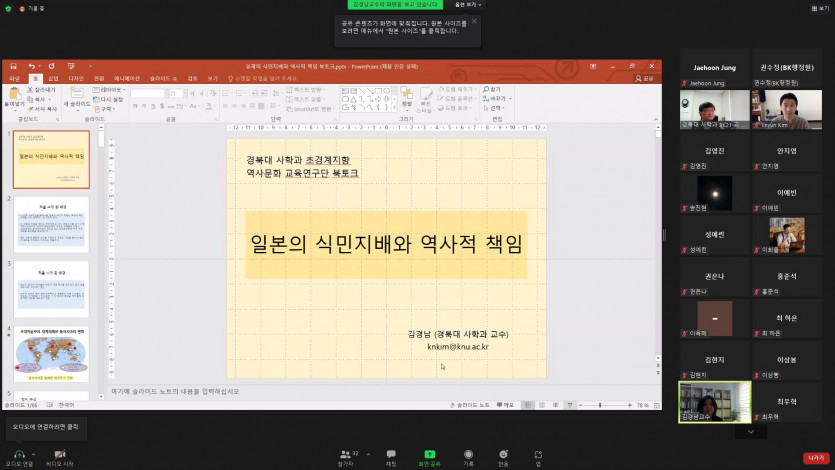The height and width of the screenshot is (470, 835).
Task: Expand the shapes gallery more arrow
Action: click(x=395, y=108)
